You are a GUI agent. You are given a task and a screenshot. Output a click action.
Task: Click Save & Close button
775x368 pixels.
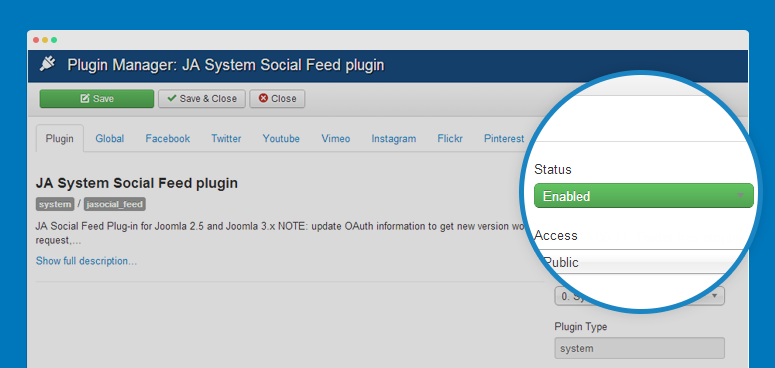[x=202, y=99]
